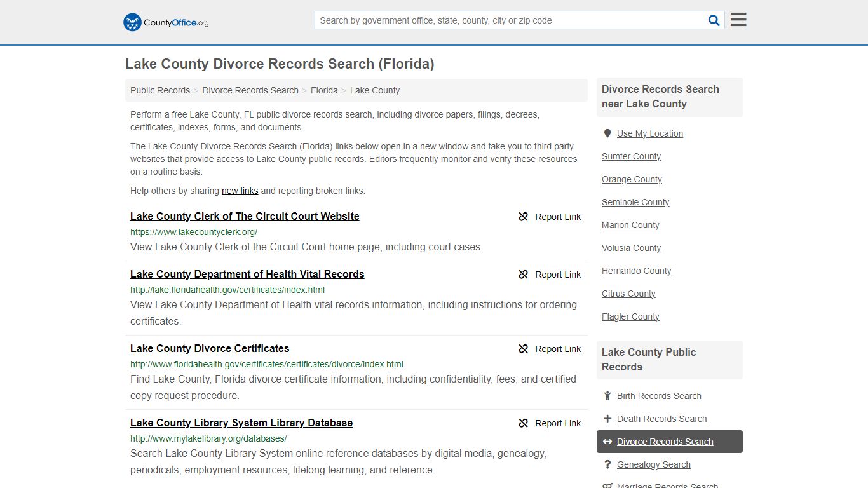Click the page heading Lake County Divorce Records Search

tap(280, 64)
